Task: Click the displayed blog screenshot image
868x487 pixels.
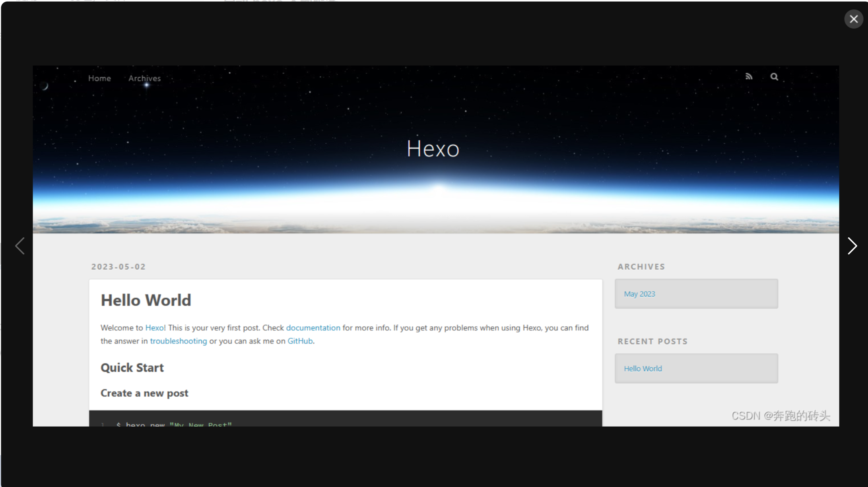Action: [436, 246]
